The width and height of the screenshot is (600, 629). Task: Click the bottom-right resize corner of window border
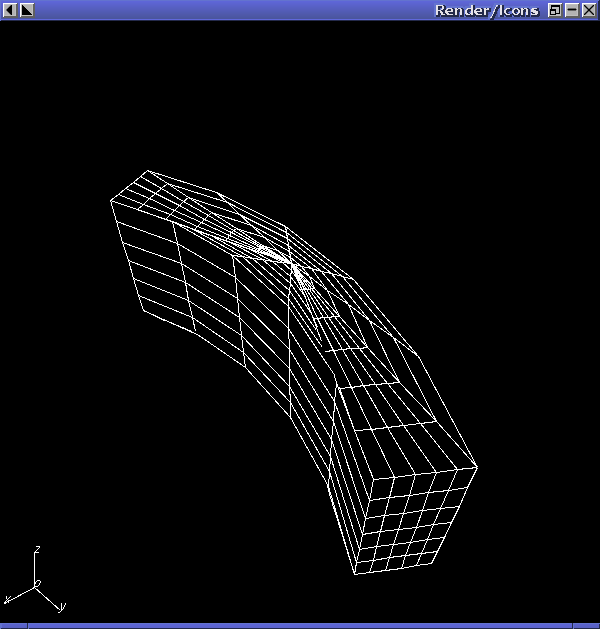click(586, 626)
